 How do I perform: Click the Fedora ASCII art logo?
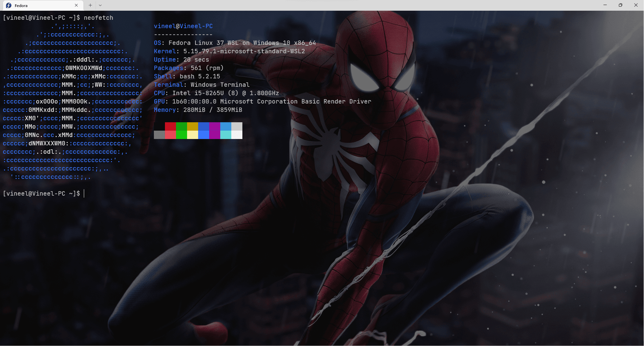pos(73,101)
